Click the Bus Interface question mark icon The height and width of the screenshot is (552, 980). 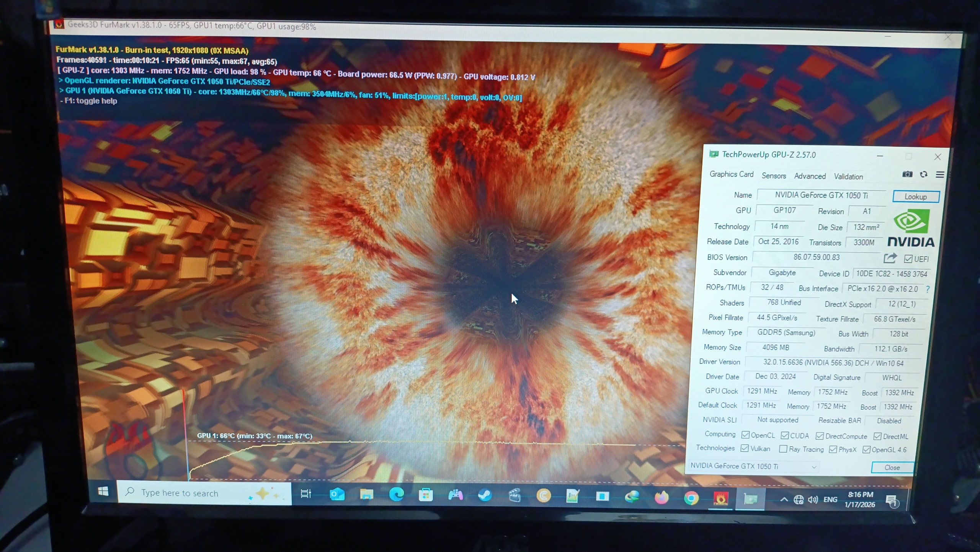tap(928, 289)
